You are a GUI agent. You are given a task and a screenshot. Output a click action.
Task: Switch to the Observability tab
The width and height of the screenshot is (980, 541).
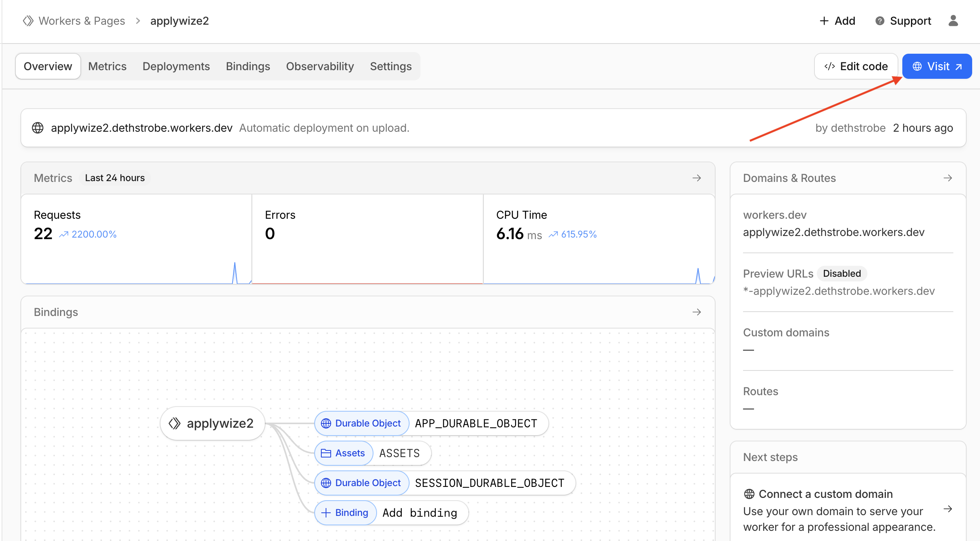pyautogui.click(x=320, y=66)
